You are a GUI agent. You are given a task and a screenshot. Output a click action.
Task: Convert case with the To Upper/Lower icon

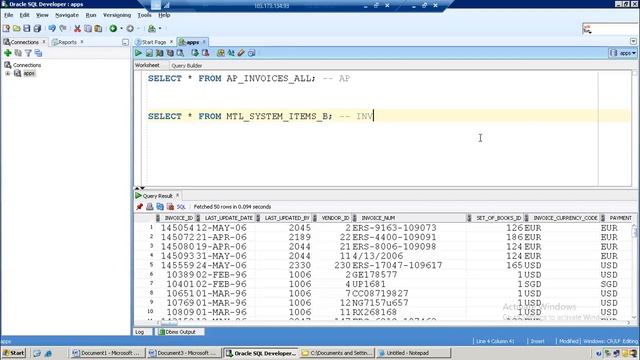click(231, 53)
